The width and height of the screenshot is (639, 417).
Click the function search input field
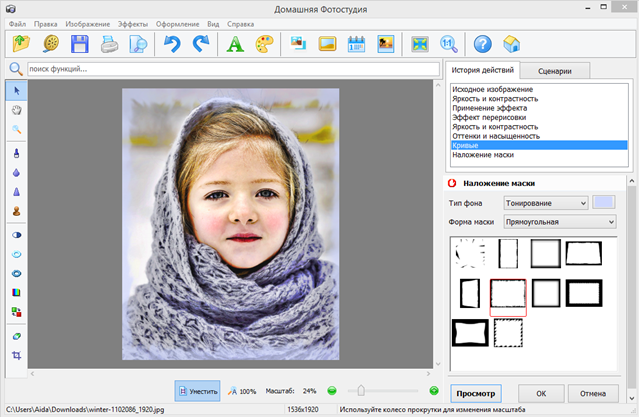coord(234,69)
